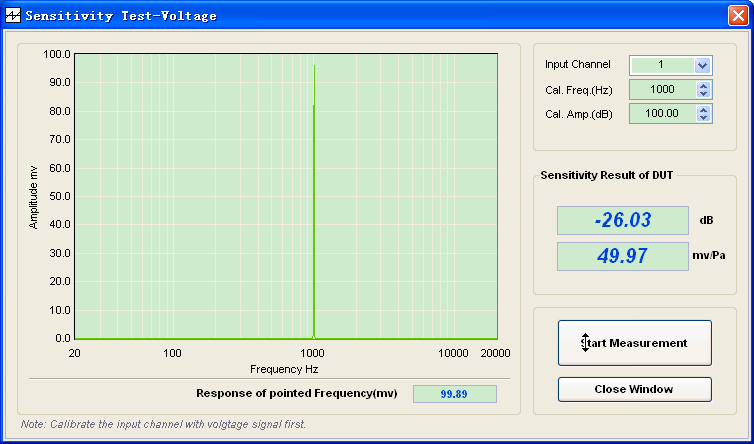
Task: Raise Cal. Amp using the up arrow
Action: 704,109
